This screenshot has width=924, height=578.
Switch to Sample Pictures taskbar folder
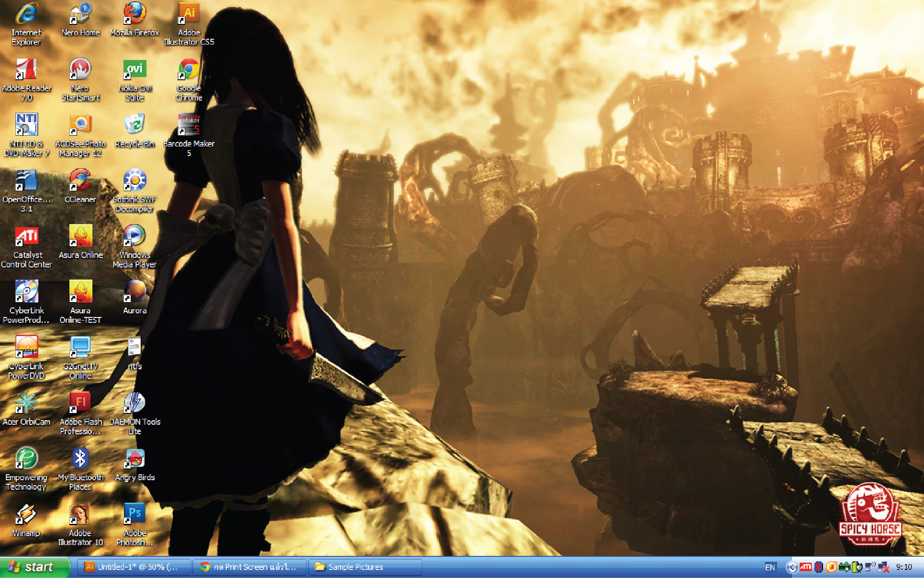(365, 567)
